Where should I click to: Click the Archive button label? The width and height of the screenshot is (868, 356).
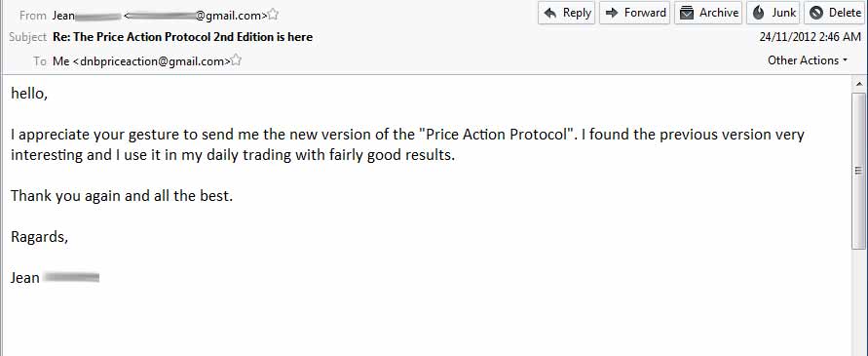(x=719, y=13)
